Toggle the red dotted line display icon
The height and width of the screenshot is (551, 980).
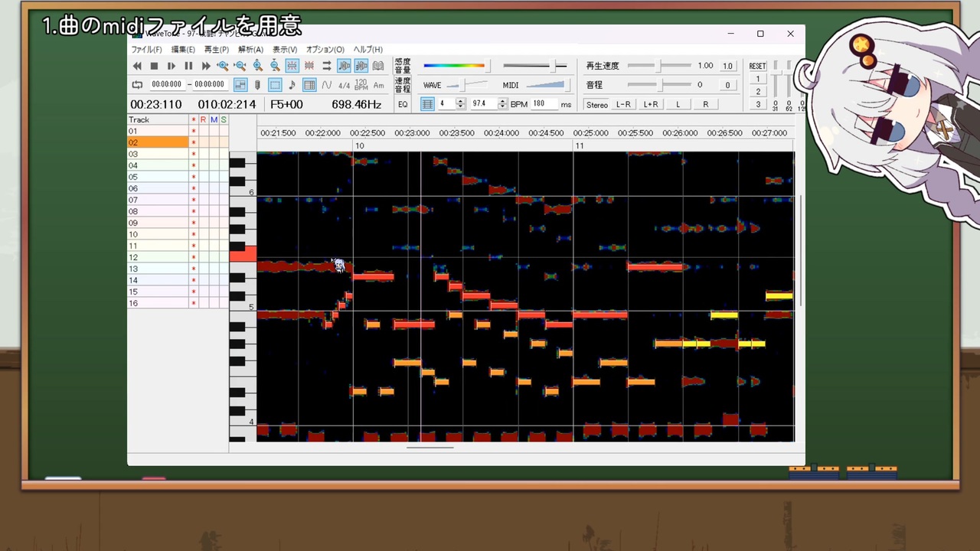tap(309, 67)
